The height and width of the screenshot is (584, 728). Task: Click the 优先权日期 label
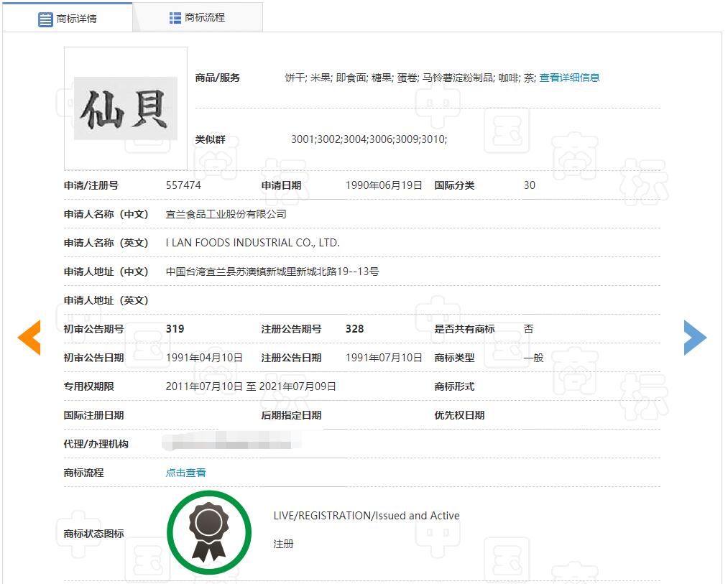tap(460, 415)
